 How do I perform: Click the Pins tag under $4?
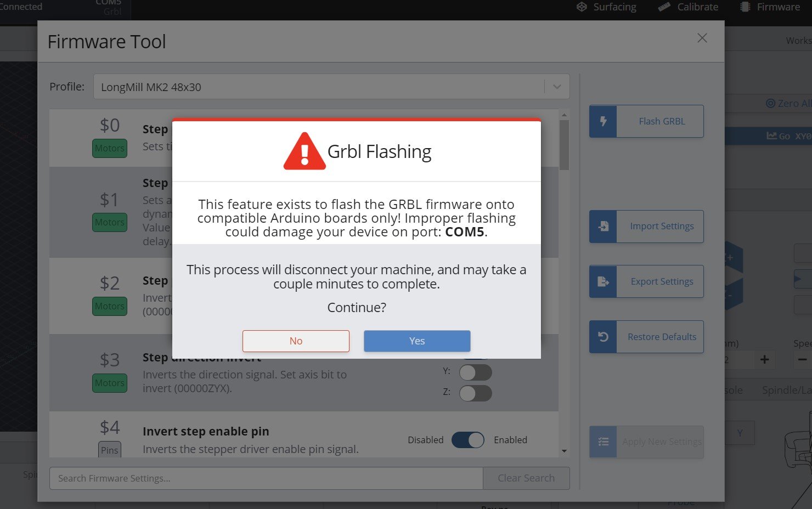coord(110,450)
